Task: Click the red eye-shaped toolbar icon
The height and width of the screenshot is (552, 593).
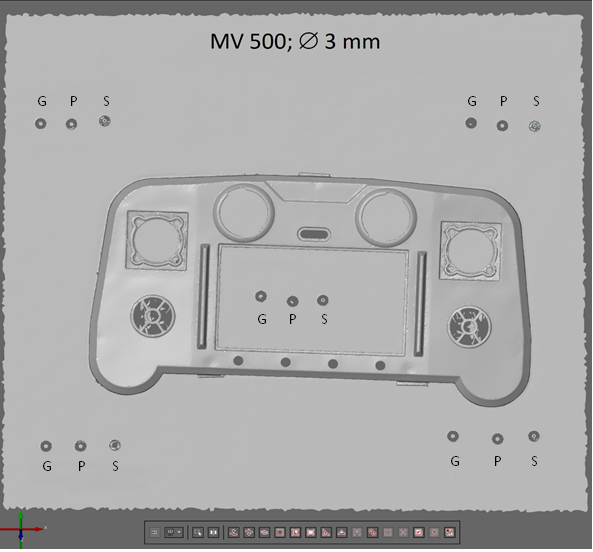Action: point(264,532)
